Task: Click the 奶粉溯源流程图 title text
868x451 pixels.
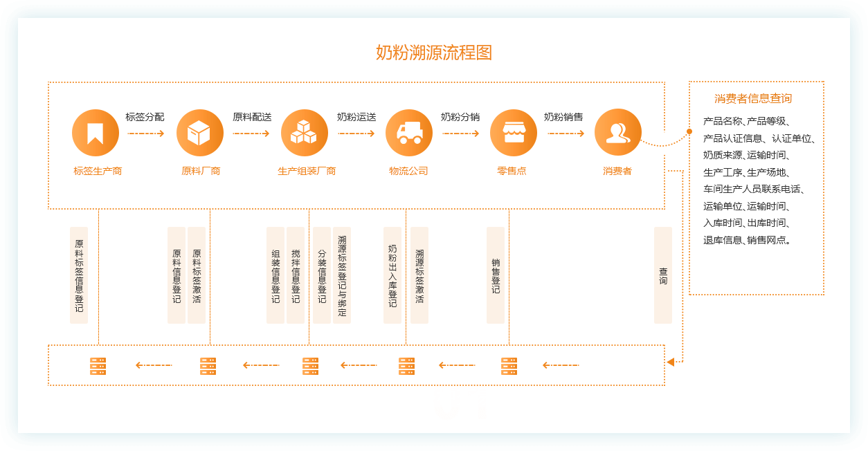Action: click(x=434, y=53)
